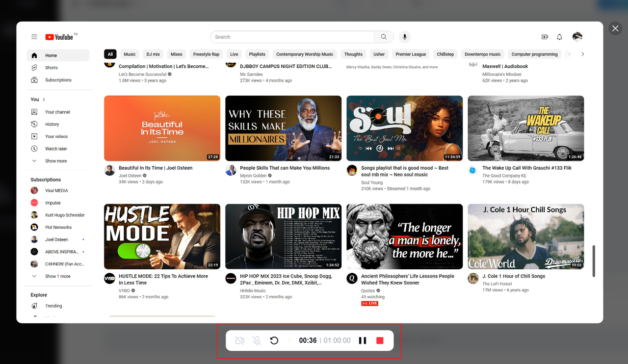
Task: Enable the camera in the recording bar
Action: [239, 340]
